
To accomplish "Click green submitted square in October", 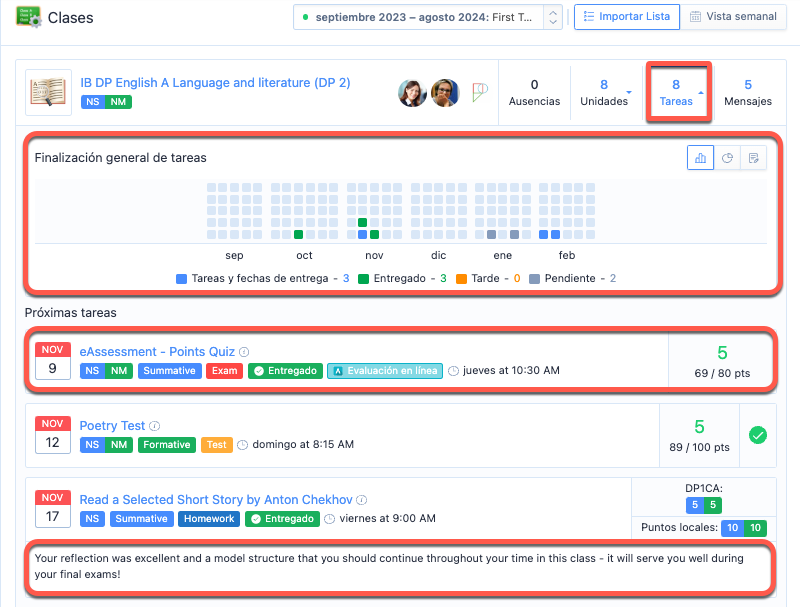I will pos(298,235).
